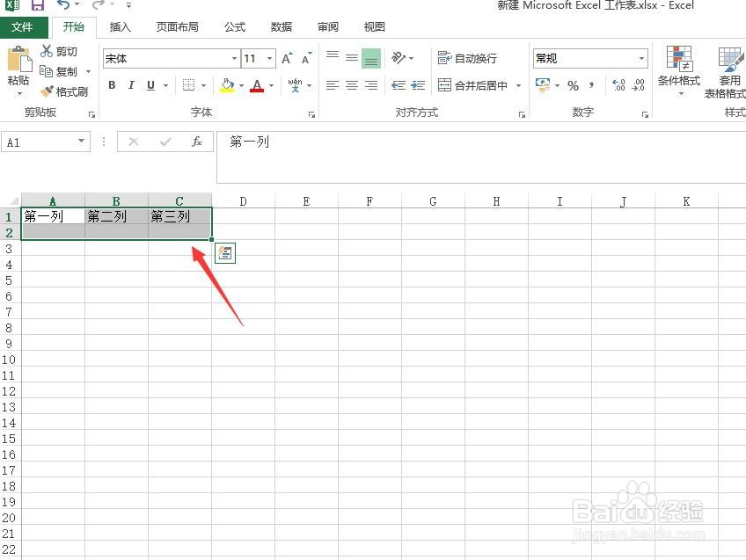
Task: Open the font name dropdown showing 宋体
Action: click(236, 58)
